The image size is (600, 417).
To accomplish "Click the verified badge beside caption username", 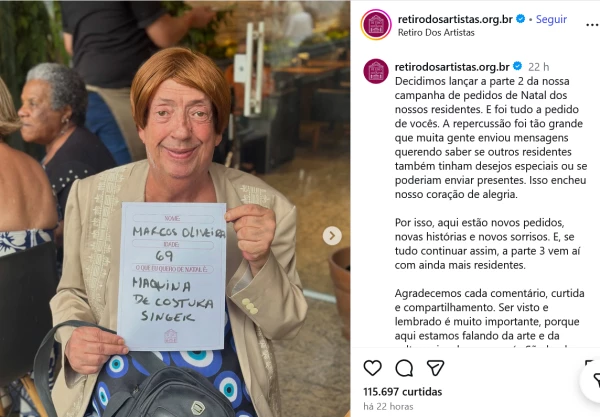I will click(x=517, y=66).
